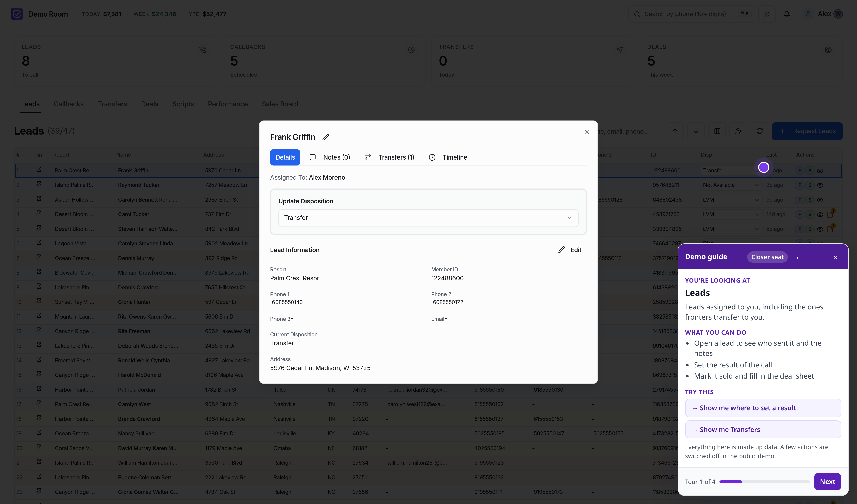Image resolution: width=857 pixels, height=504 pixels.
Task: Open the Alex user profile menu
Action: click(823, 14)
